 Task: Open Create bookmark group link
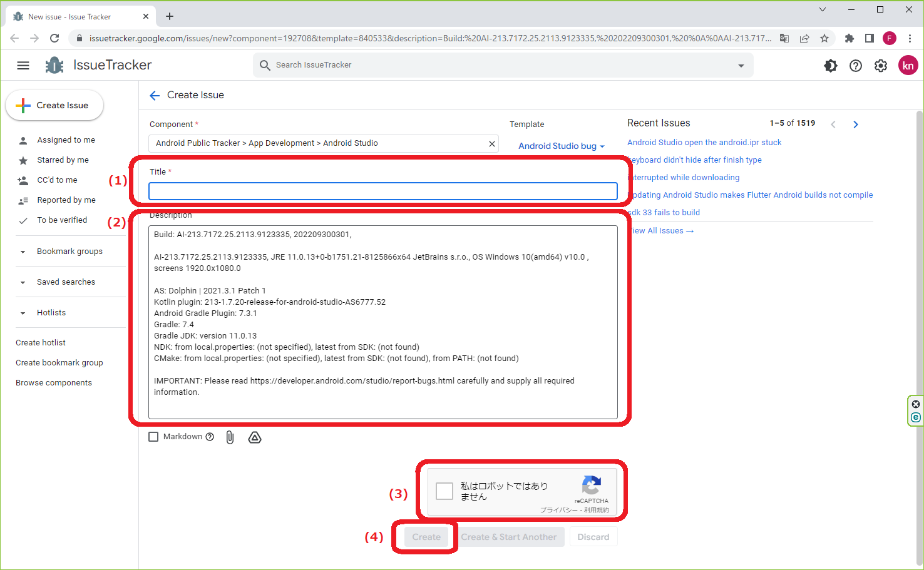(59, 363)
